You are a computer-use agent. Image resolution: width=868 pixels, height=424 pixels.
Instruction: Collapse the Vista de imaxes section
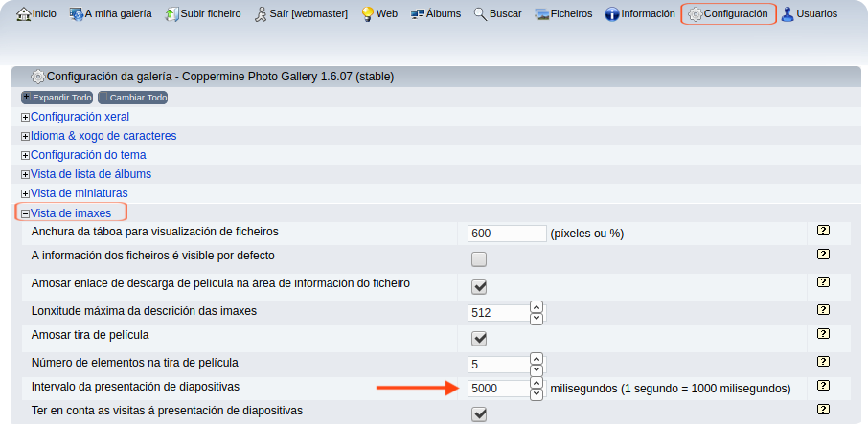(x=26, y=213)
